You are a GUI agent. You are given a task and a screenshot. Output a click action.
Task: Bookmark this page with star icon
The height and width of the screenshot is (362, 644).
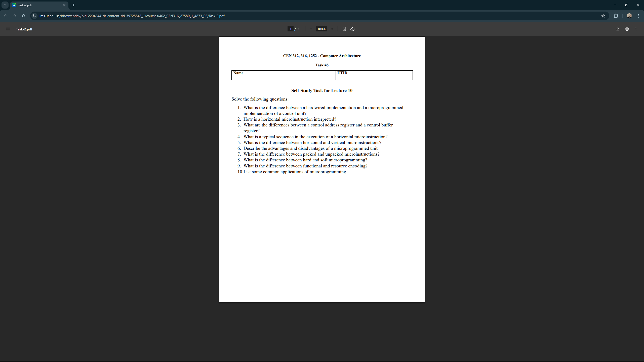[603, 16]
